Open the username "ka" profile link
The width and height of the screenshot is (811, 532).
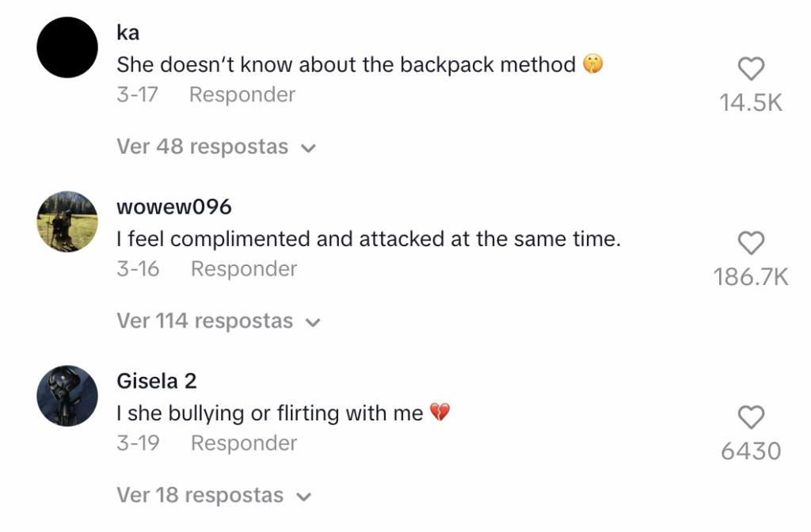tap(128, 32)
